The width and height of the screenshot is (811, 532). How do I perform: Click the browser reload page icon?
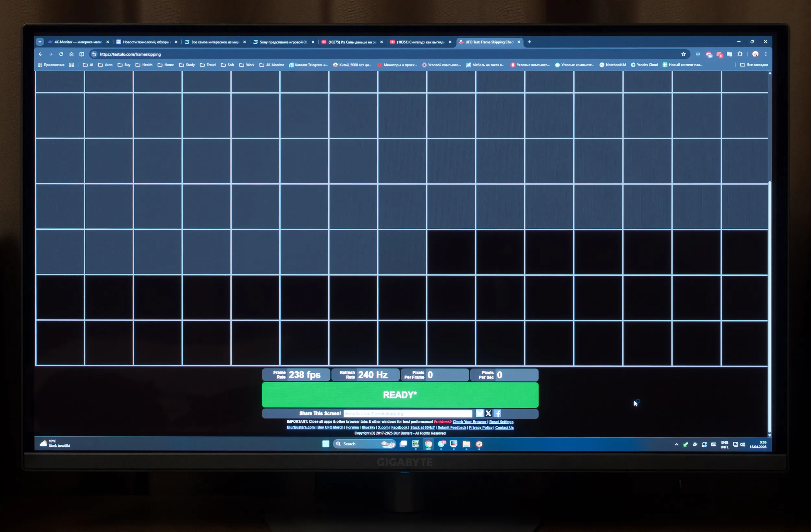tap(61, 54)
